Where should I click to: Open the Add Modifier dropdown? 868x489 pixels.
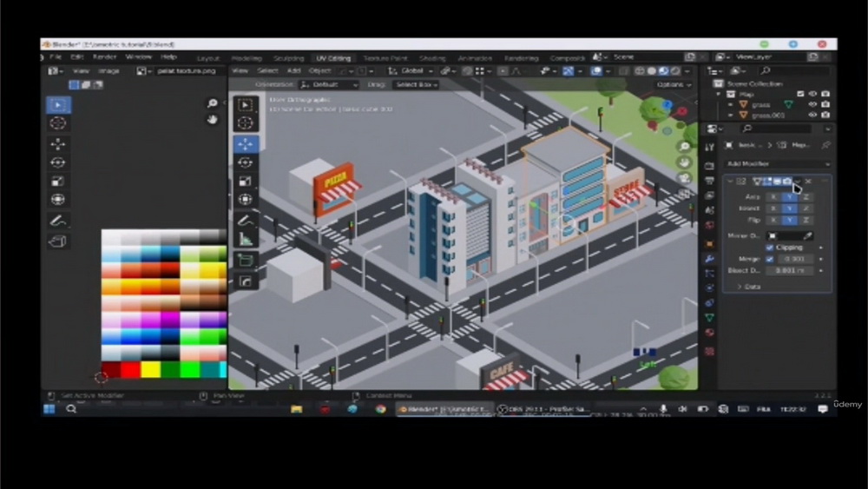(x=779, y=164)
